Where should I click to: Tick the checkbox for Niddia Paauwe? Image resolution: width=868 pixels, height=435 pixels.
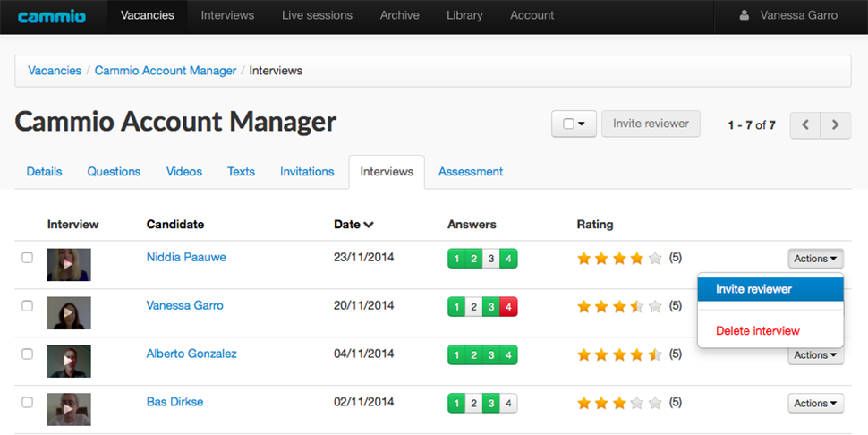click(27, 258)
